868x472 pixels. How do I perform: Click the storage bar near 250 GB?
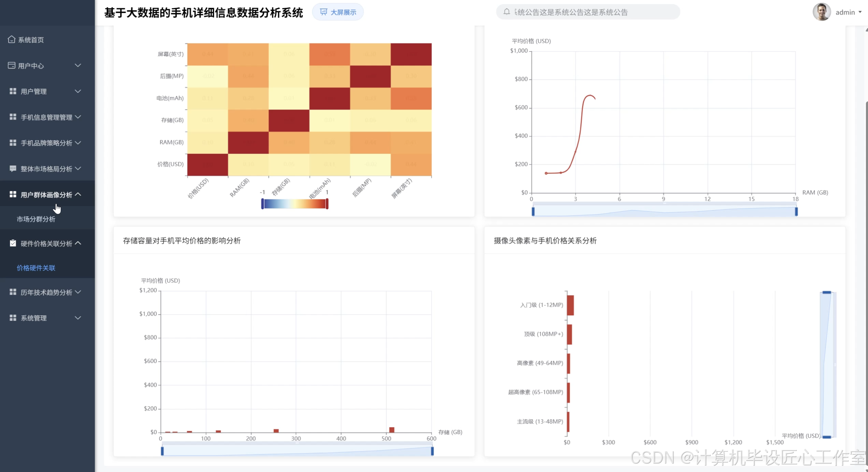click(x=276, y=431)
